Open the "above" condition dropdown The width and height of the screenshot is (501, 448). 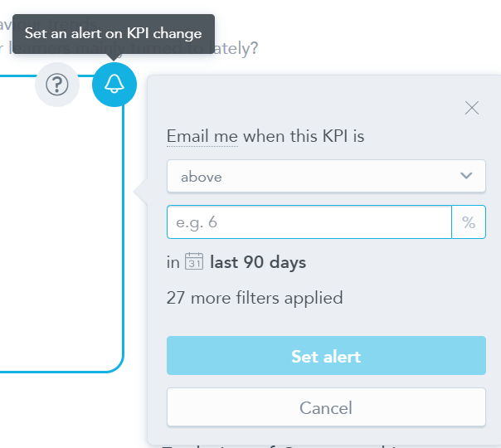[326, 176]
